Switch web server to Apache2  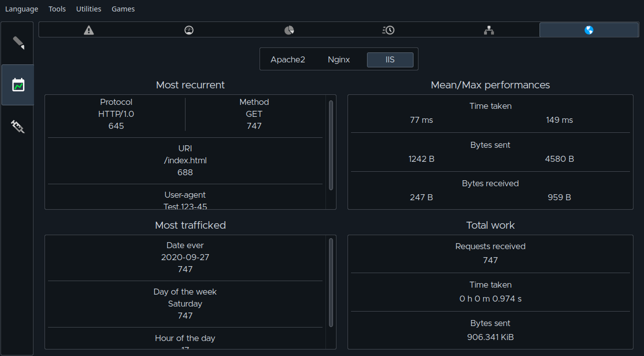[x=288, y=59]
